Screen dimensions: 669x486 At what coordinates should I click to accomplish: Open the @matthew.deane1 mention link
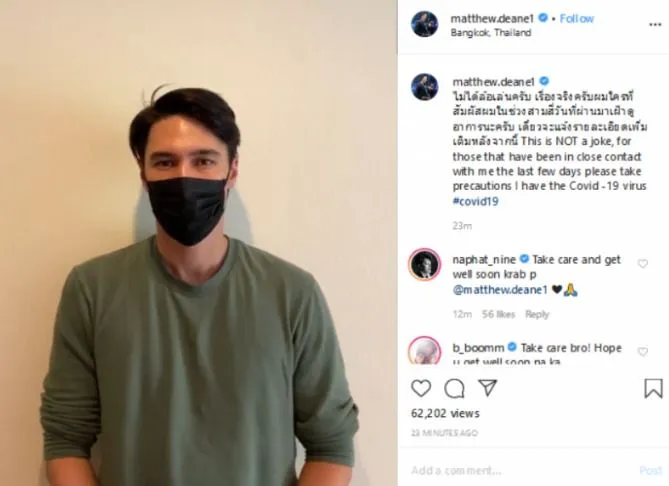[x=500, y=290]
